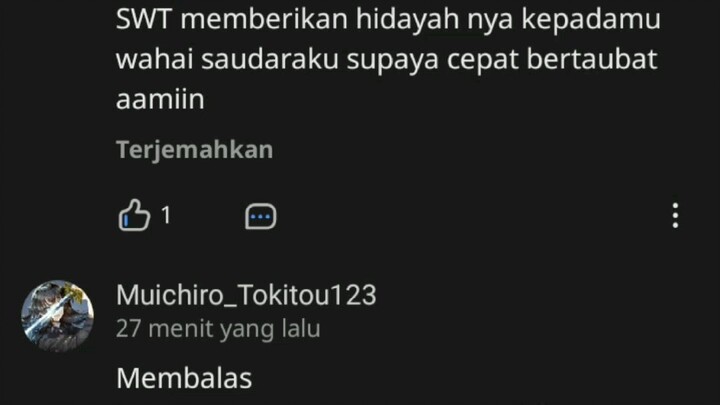720x405 pixels.
Task: Click the word 'supaya' in comment
Action: coord(393,61)
